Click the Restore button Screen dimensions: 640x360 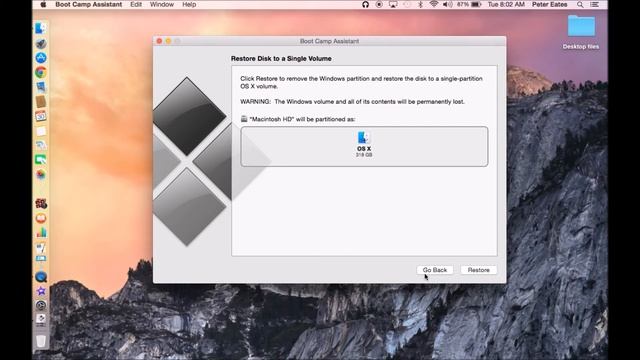pyautogui.click(x=478, y=270)
